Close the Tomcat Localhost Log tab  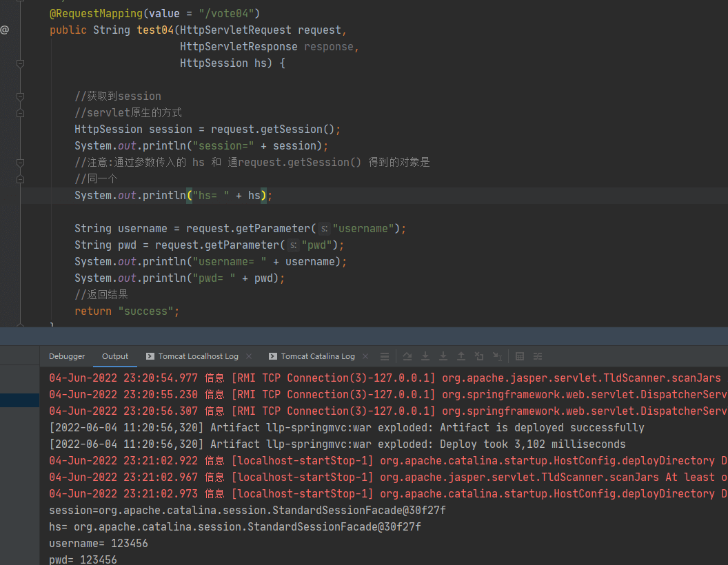click(x=249, y=356)
